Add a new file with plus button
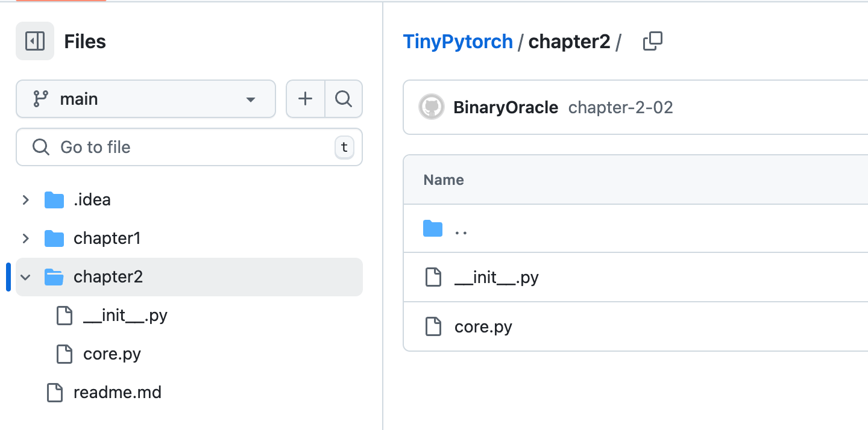Viewport: 868px width, 430px height. tap(306, 99)
